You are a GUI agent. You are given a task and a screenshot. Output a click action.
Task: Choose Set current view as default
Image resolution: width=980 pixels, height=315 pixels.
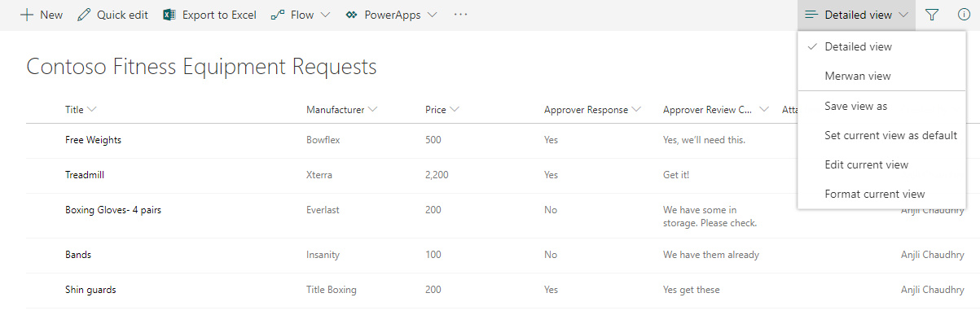click(x=882, y=135)
